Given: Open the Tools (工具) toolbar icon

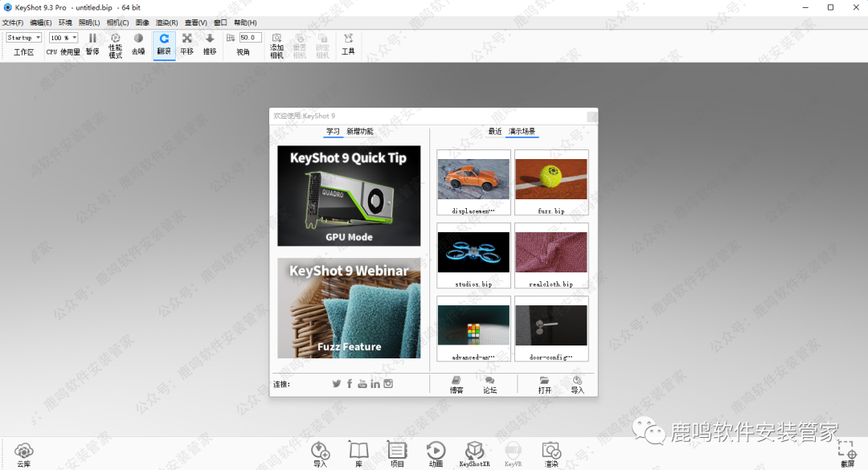Looking at the screenshot, I should click(348, 43).
